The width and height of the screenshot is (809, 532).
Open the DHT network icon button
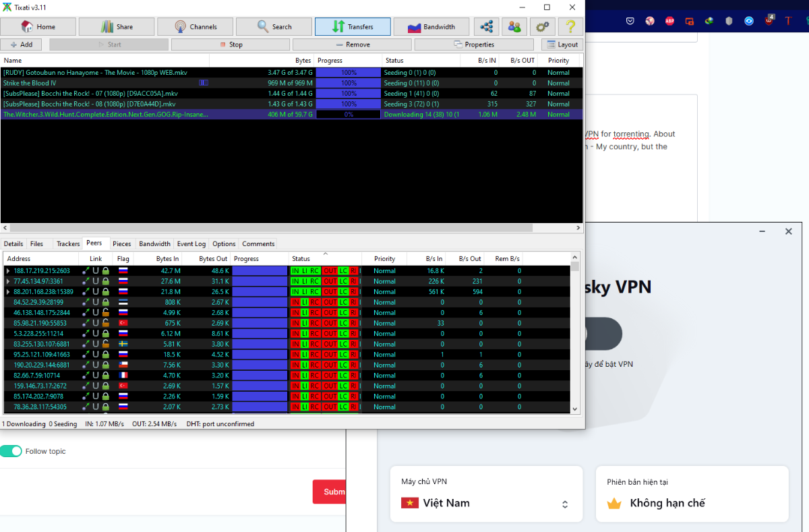pos(486,27)
